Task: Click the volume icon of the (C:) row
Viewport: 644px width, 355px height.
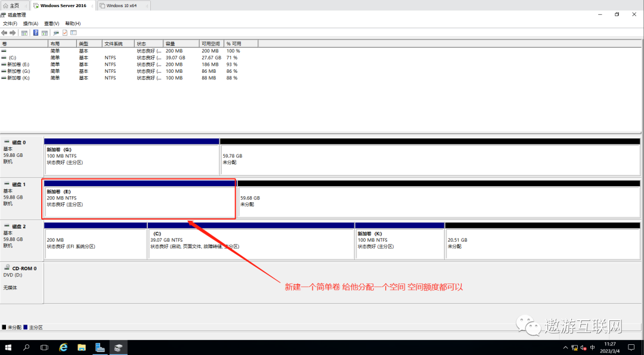Action: [4, 58]
